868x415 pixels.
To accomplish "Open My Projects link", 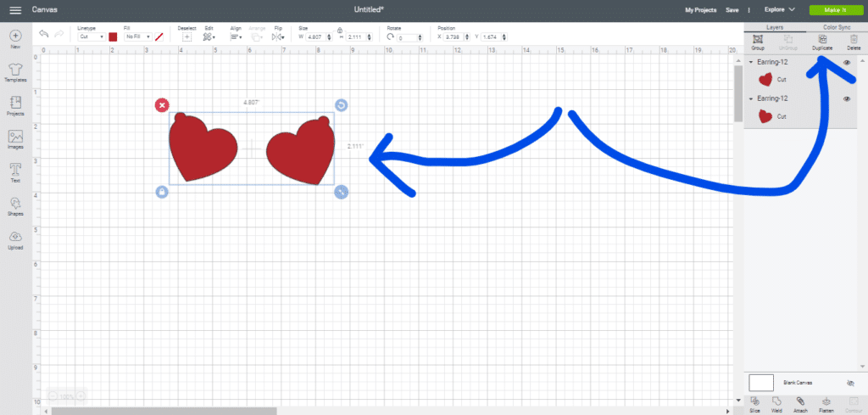I will tap(700, 9).
